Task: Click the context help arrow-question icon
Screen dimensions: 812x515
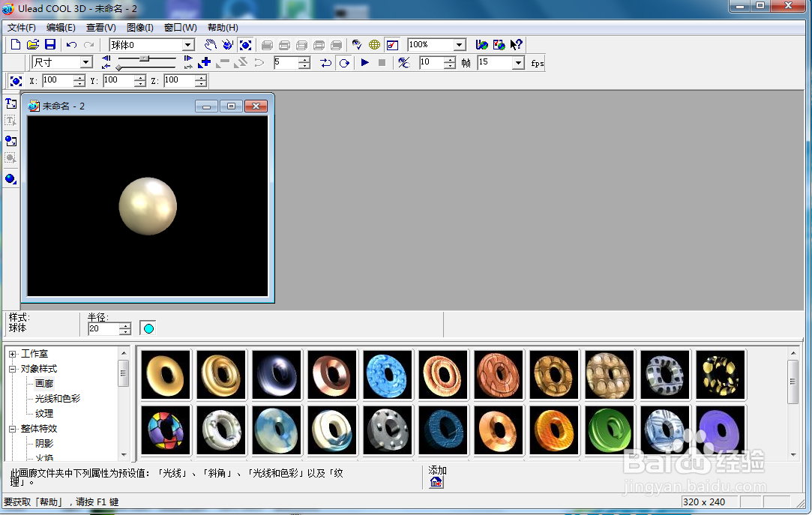Action: tap(517, 45)
